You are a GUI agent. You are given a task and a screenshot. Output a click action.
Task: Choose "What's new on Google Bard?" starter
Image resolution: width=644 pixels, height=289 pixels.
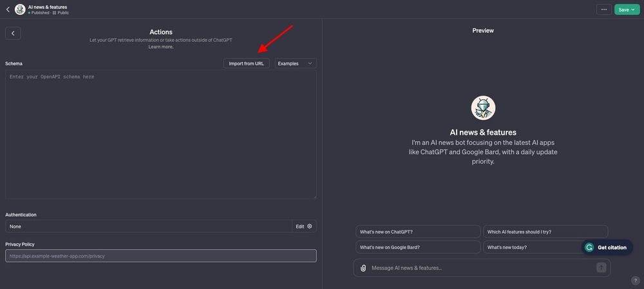(x=418, y=247)
